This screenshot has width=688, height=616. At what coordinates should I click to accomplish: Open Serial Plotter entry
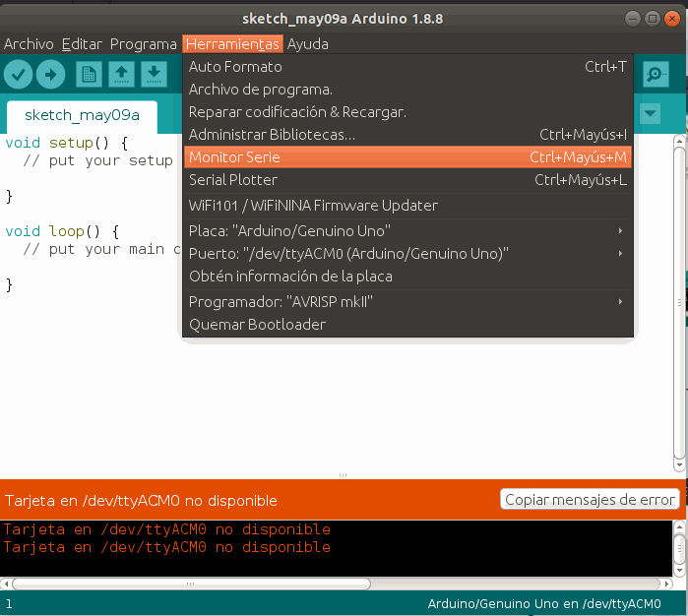pyautogui.click(x=407, y=180)
